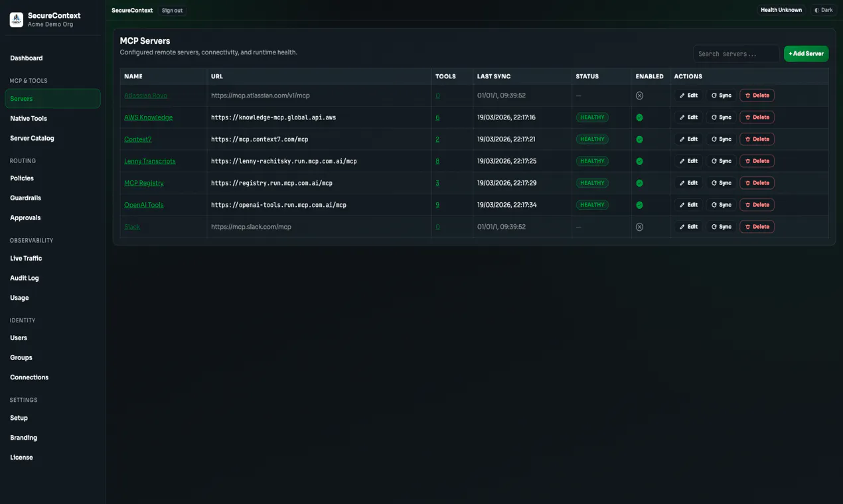Screen dimensions: 843x504
Task: Toggle enabled state for Atlassian Rovo
Action: 639,95
